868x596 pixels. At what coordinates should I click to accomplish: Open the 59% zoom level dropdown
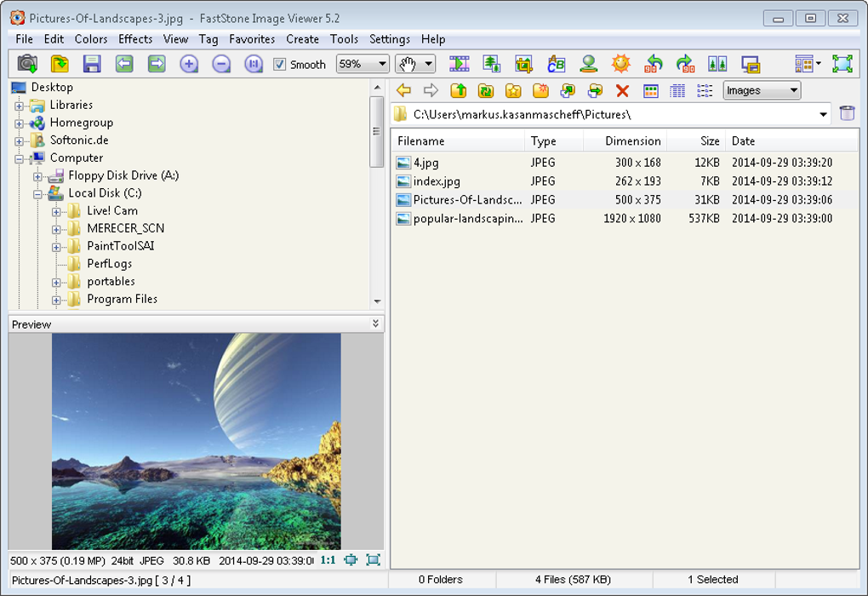pyautogui.click(x=363, y=64)
